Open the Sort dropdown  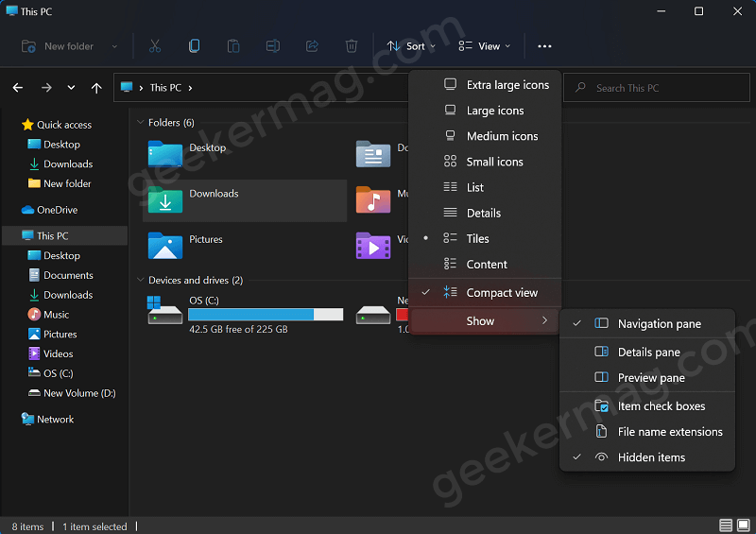tap(411, 46)
